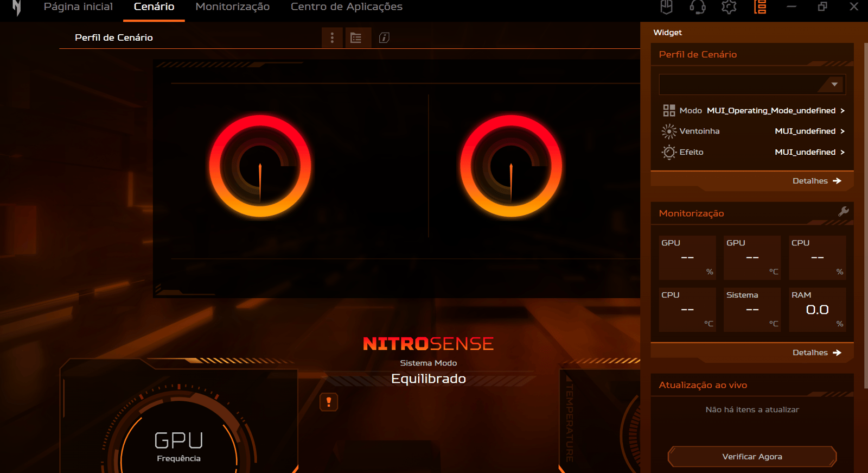Select the GPU percent usage tile
Viewport: 868px width, 473px height.
tap(687, 257)
